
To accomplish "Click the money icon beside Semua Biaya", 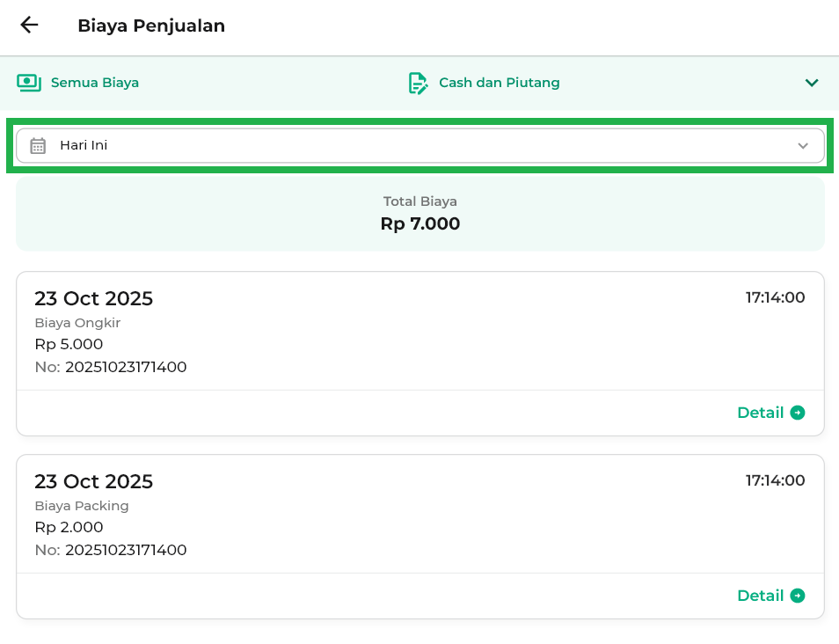I will click(29, 83).
